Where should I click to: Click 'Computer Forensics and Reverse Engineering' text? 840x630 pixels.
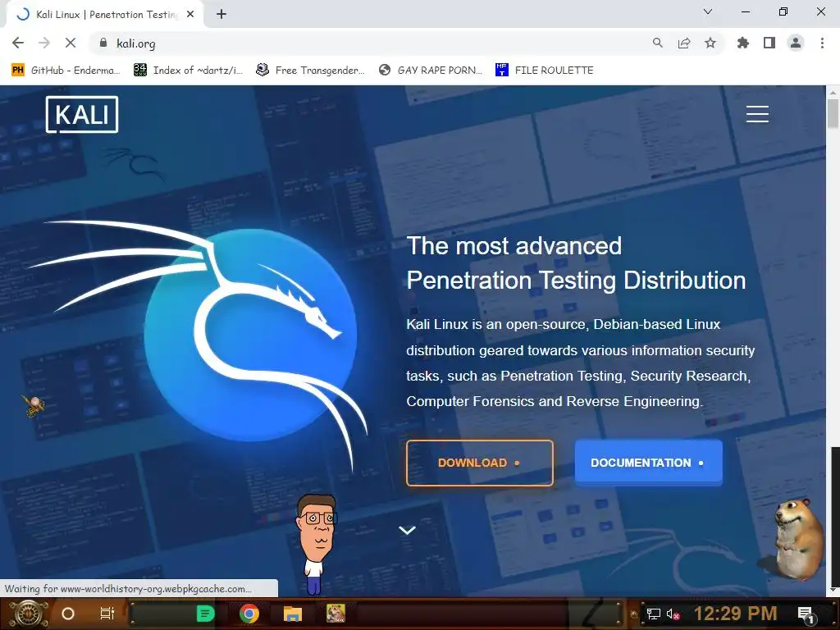(x=554, y=401)
